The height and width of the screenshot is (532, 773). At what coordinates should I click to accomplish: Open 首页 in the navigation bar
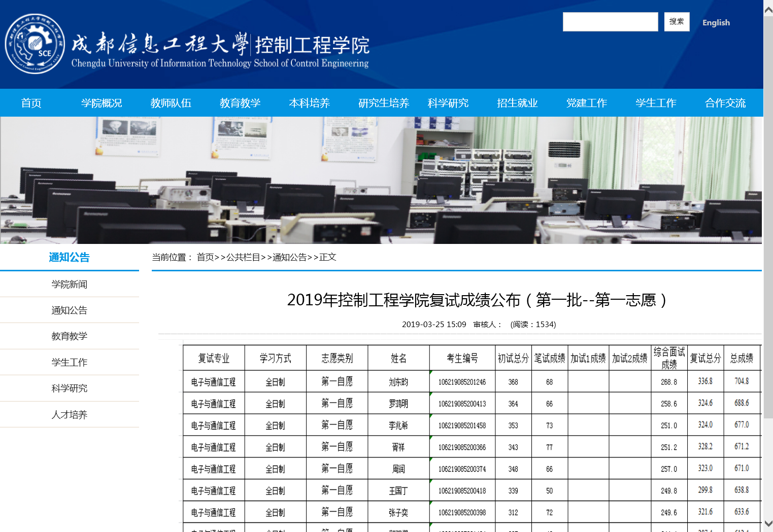tap(31, 103)
